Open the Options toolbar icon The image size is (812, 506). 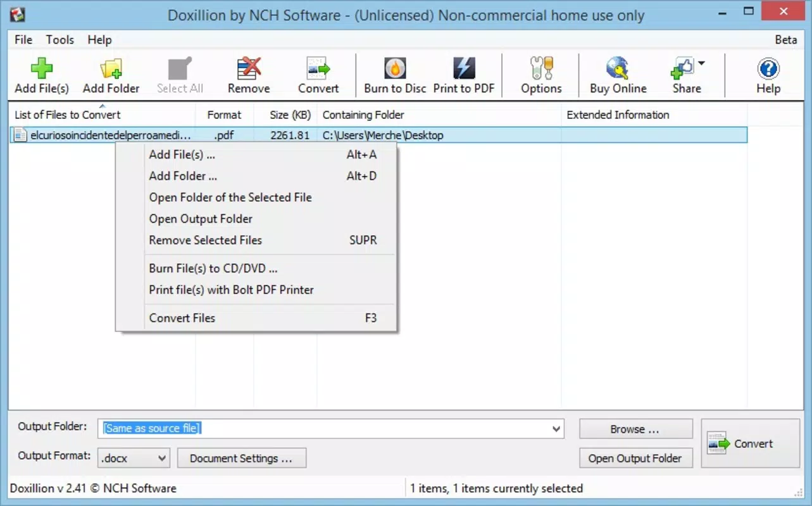541,68
